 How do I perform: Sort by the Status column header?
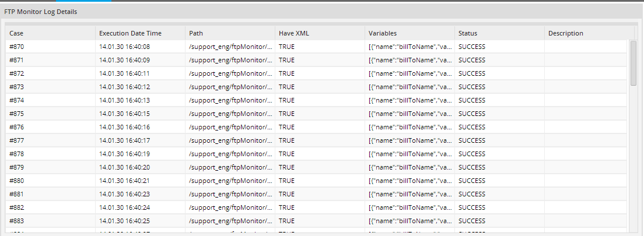tap(499, 33)
